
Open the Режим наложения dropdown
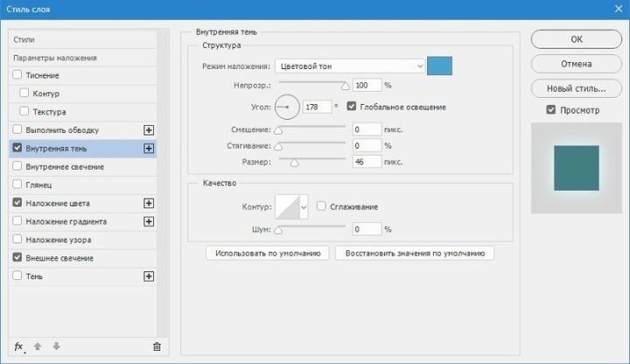349,66
